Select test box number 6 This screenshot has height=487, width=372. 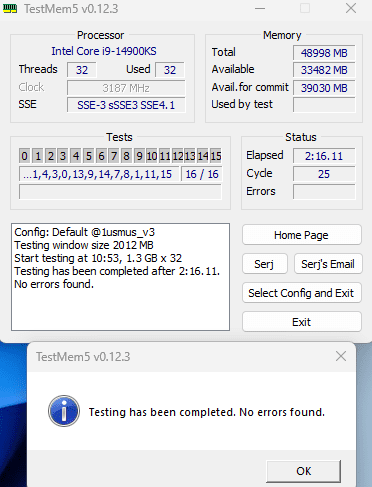[101, 156]
